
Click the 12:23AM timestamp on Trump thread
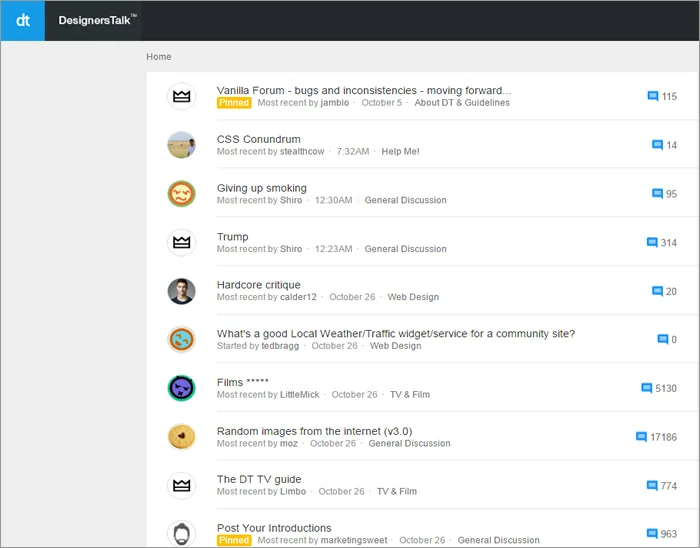[x=333, y=249]
